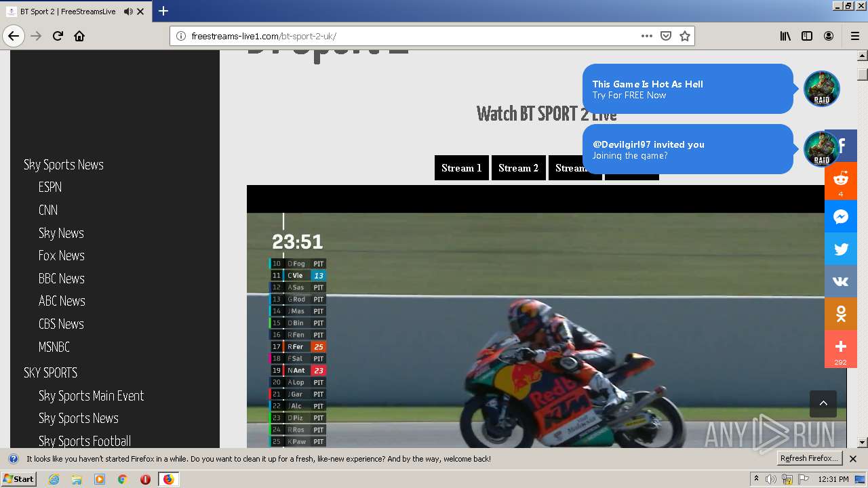Save page to Pocket

[x=666, y=36]
